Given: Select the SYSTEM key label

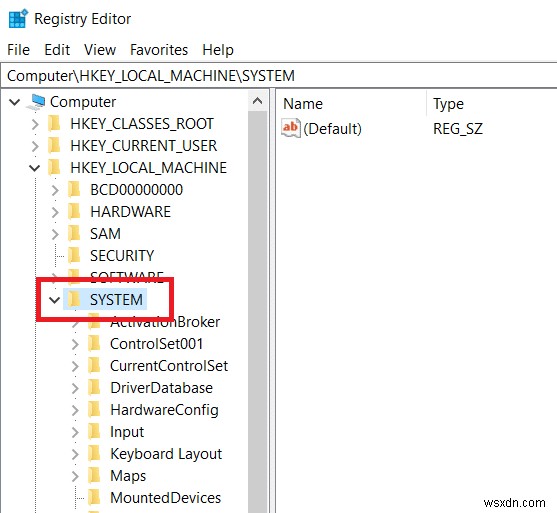Looking at the screenshot, I should click(116, 300).
